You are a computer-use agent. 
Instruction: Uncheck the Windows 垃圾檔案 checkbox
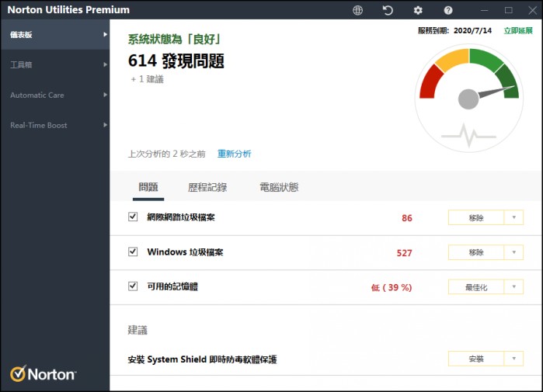pyautogui.click(x=133, y=252)
